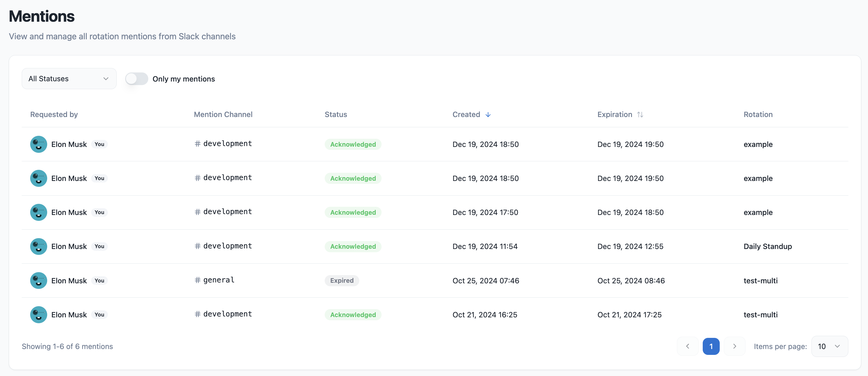Image resolution: width=868 pixels, height=376 pixels.
Task: Click hash icon beside general channel
Action: coord(198,280)
